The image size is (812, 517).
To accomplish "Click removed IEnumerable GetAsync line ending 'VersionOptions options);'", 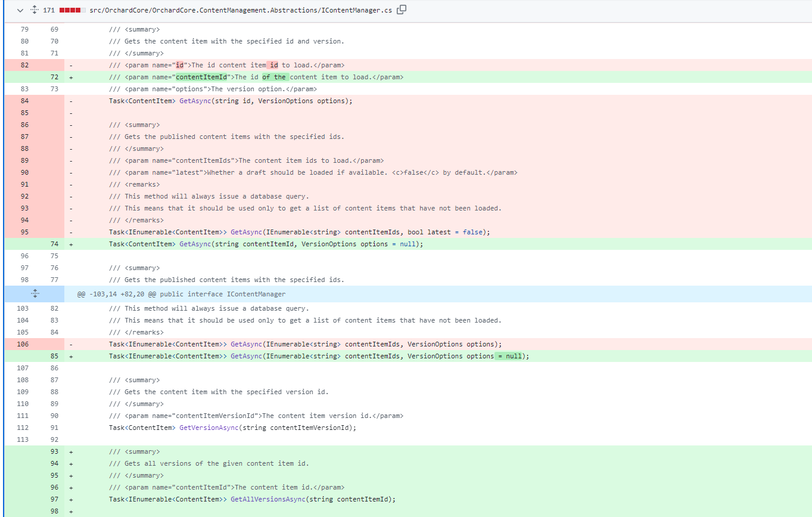I will pos(306,344).
